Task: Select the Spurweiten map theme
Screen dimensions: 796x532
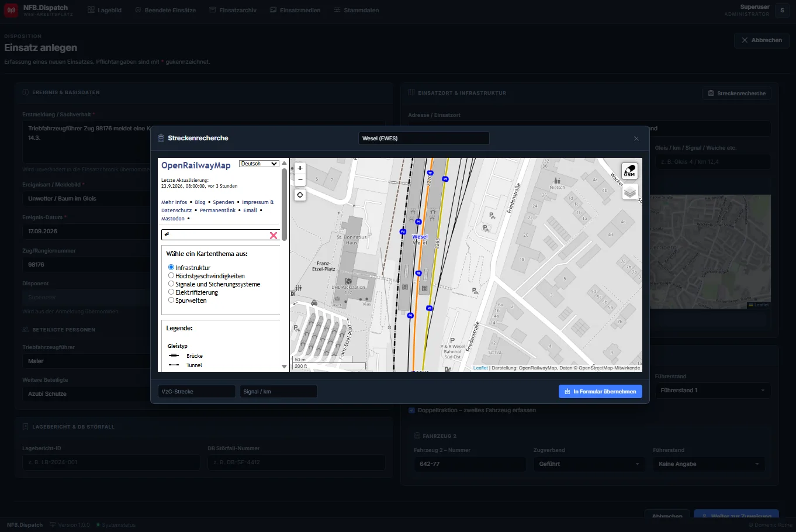Action: pyautogui.click(x=171, y=300)
